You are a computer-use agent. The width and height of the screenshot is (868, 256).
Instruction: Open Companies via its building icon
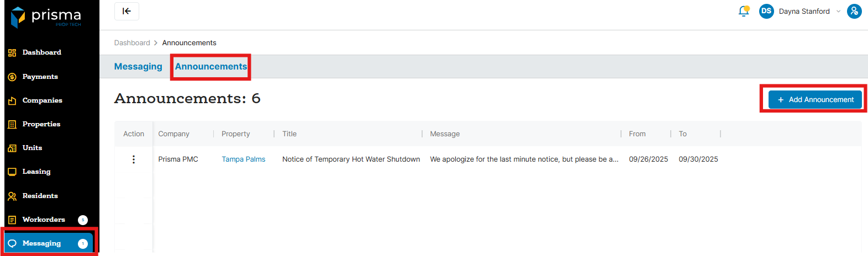click(x=12, y=100)
